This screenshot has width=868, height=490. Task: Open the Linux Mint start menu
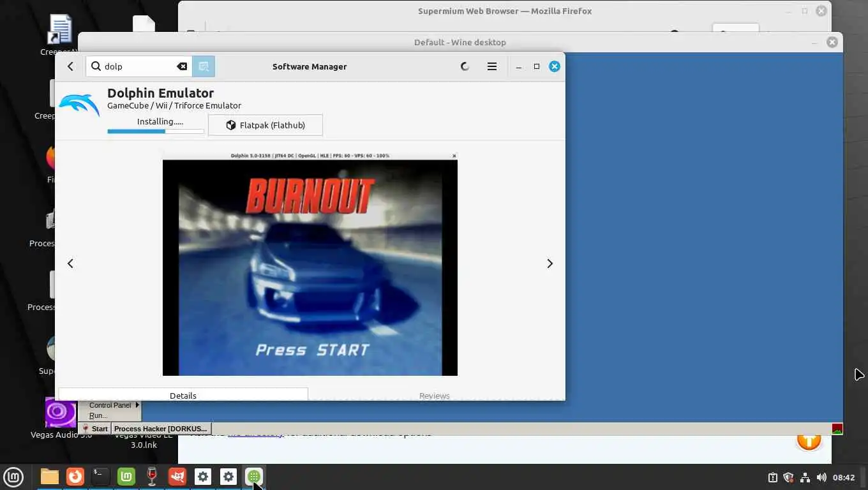click(13, 477)
